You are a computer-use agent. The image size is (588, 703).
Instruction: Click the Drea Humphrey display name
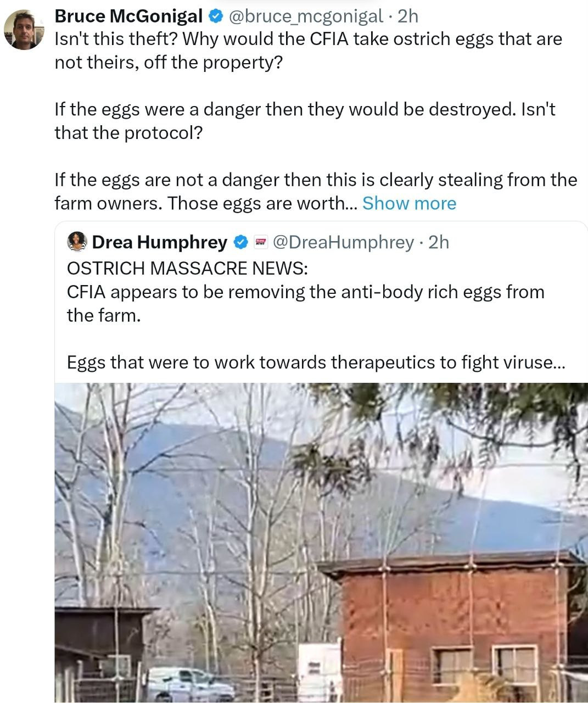coord(159,242)
